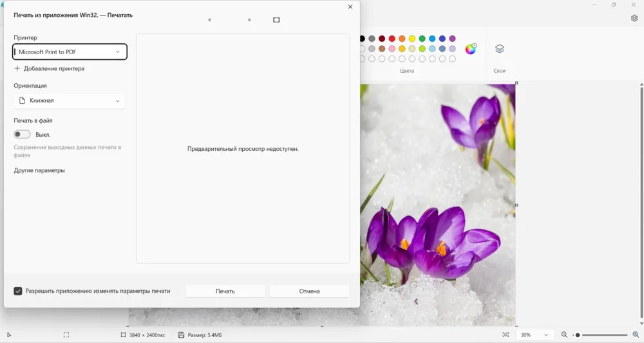Select the pink color swatch

(392, 48)
